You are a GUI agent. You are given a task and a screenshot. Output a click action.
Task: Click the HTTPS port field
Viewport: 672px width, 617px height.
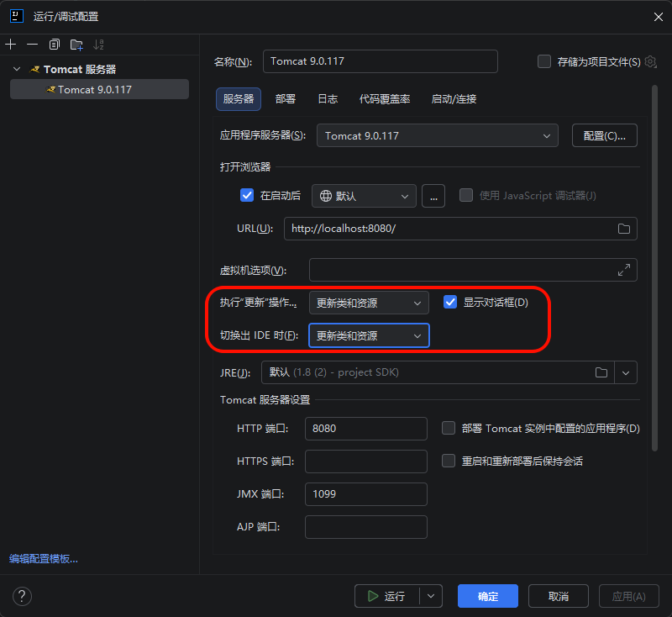tap(366, 461)
